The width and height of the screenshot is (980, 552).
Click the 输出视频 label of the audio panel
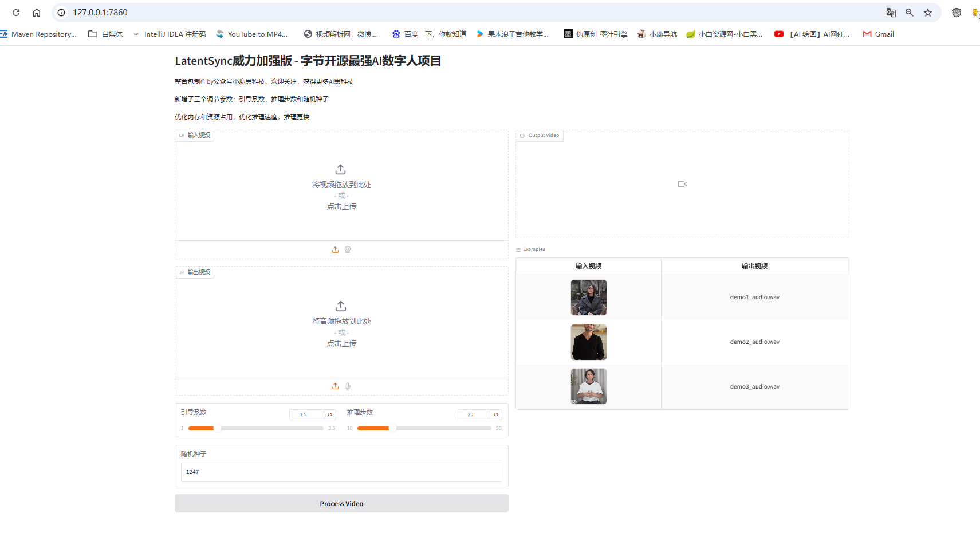(195, 272)
